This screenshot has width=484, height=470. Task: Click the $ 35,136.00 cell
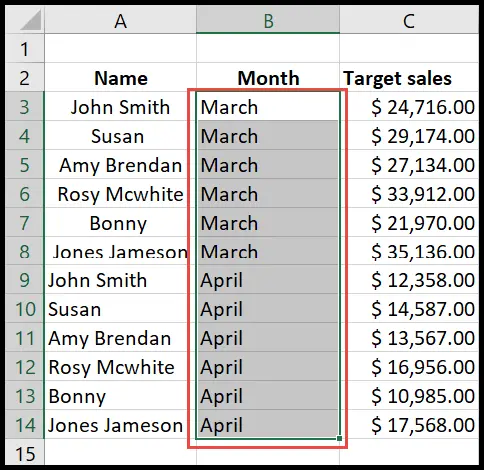pyautogui.click(x=409, y=251)
